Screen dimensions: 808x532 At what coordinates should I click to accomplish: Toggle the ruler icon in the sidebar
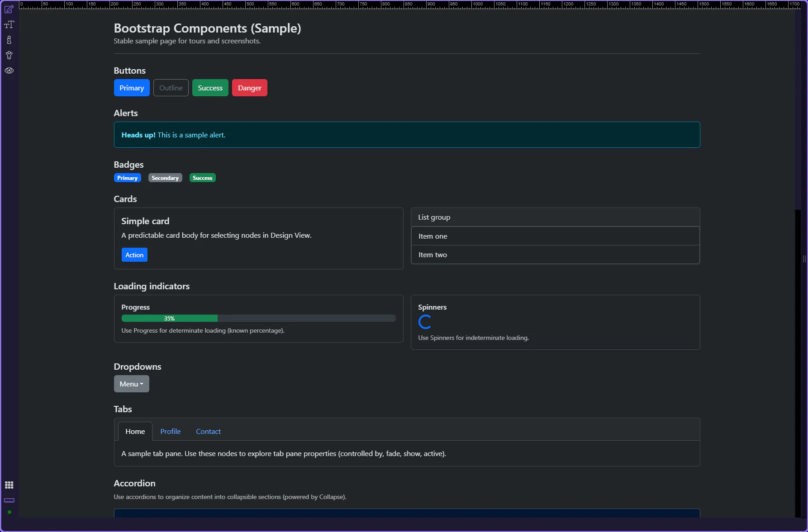coord(9,500)
